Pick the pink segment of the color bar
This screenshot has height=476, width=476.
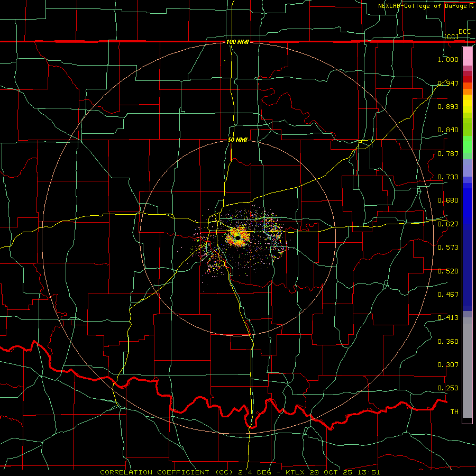(467, 56)
